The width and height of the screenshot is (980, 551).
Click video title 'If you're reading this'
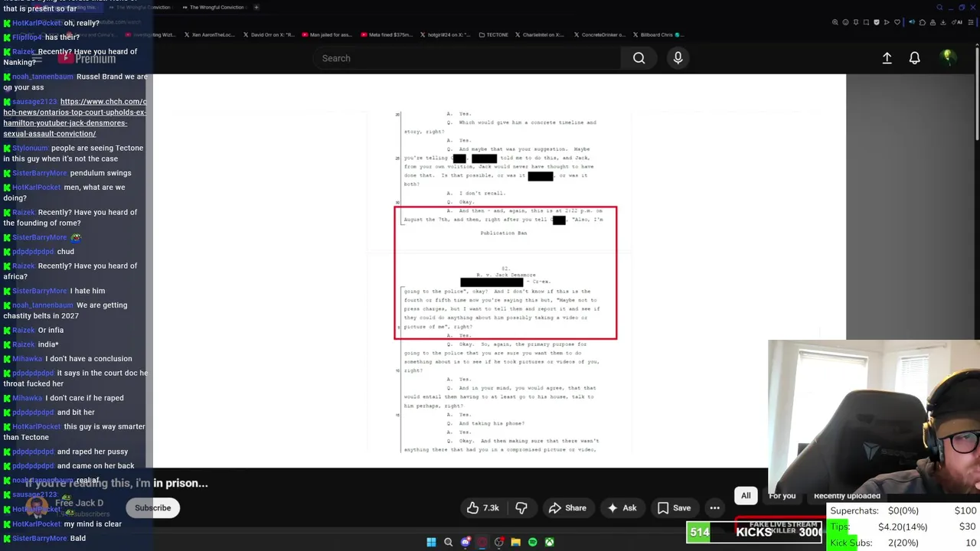point(116,483)
